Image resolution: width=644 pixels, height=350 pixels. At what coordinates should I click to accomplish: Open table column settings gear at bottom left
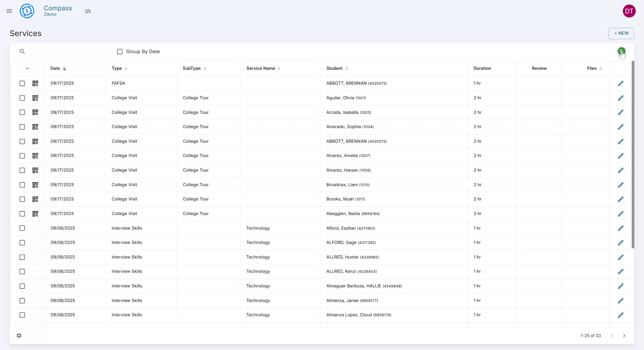pyautogui.click(x=19, y=336)
